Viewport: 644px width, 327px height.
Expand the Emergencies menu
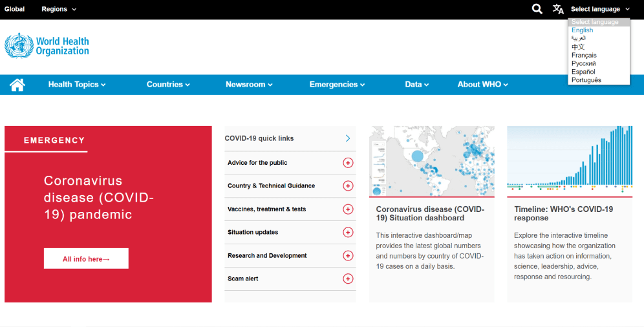(x=337, y=85)
